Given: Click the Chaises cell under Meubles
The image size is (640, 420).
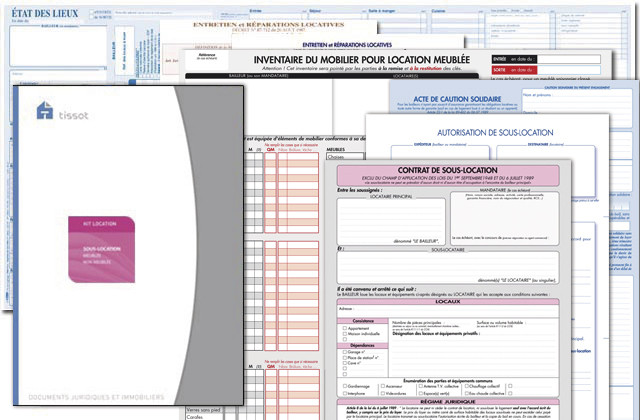Looking at the screenshot, I should 345,157.
